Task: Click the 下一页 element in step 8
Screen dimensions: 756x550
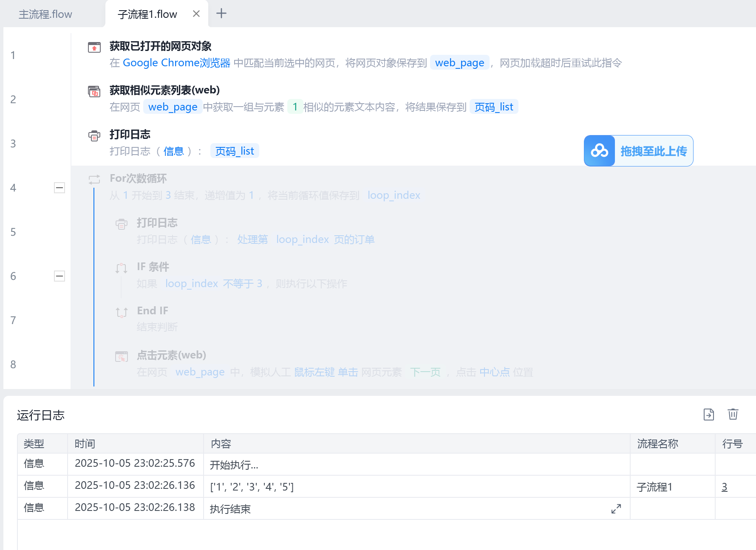Action: pos(425,372)
